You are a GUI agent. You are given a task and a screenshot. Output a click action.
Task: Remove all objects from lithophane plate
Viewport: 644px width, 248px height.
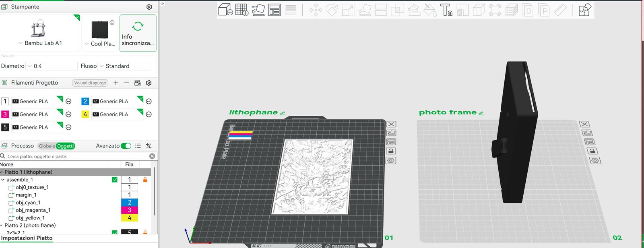(391, 124)
